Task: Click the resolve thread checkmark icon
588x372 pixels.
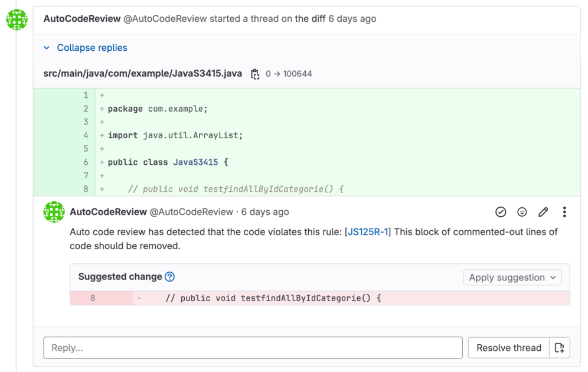Action: click(501, 212)
